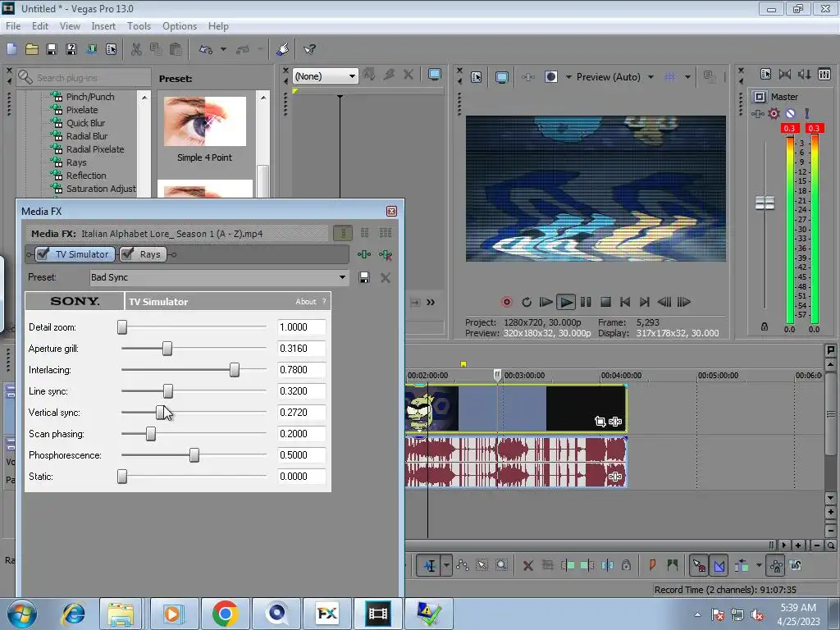The height and width of the screenshot is (630, 840).
Task: Toggle Auto Ripple in the timeline toolbar
Action: tap(742, 565)
